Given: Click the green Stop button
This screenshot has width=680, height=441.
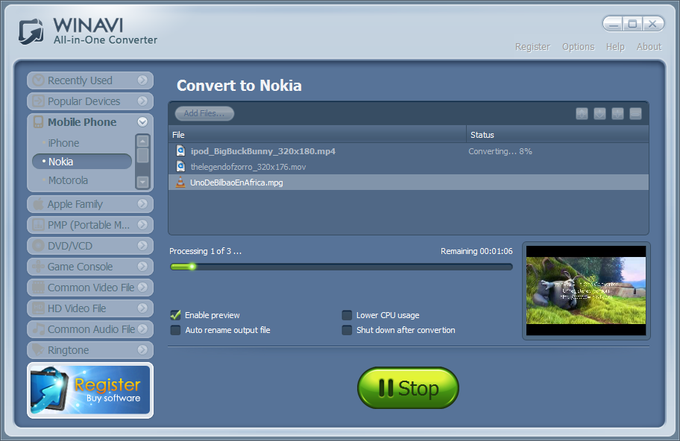Looking at the screenshot, I should coord(408,388).
